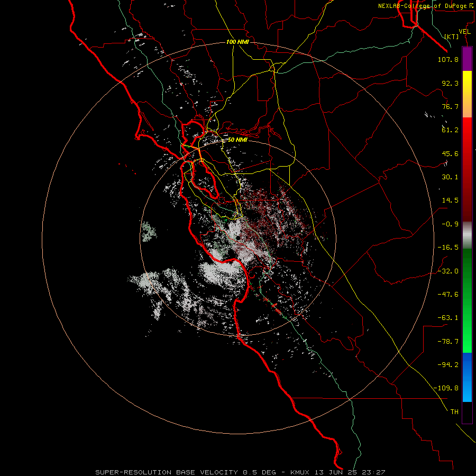Click the dark radar site dot at center

pyautogui.click(x=239, y=237)
